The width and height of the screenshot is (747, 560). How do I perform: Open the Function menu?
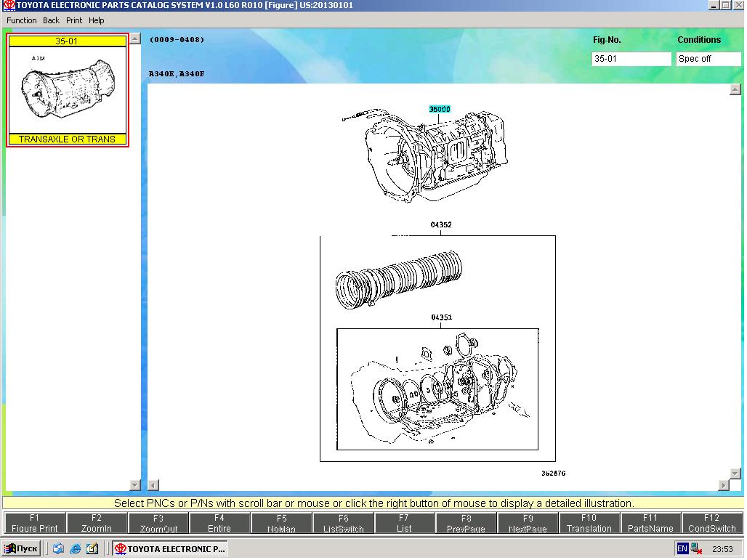tap(22, 20)
